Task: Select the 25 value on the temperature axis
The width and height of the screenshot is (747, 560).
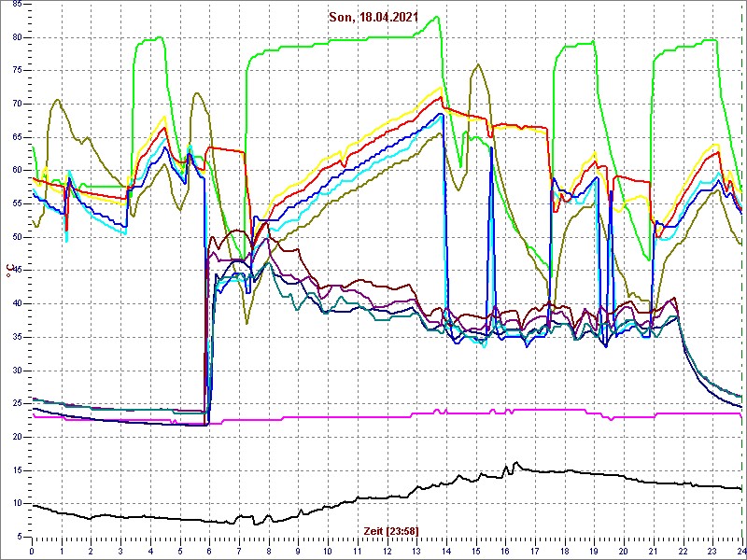Action: 18,404
